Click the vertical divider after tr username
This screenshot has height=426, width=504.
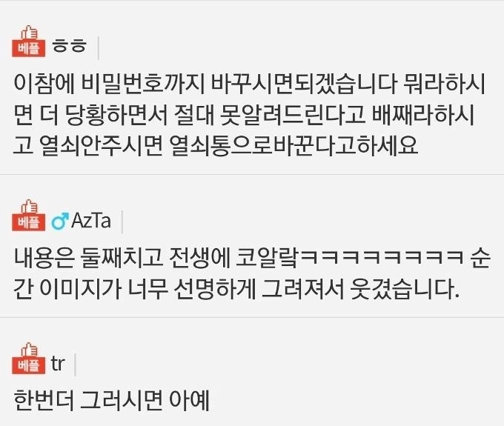pos(75,365)
